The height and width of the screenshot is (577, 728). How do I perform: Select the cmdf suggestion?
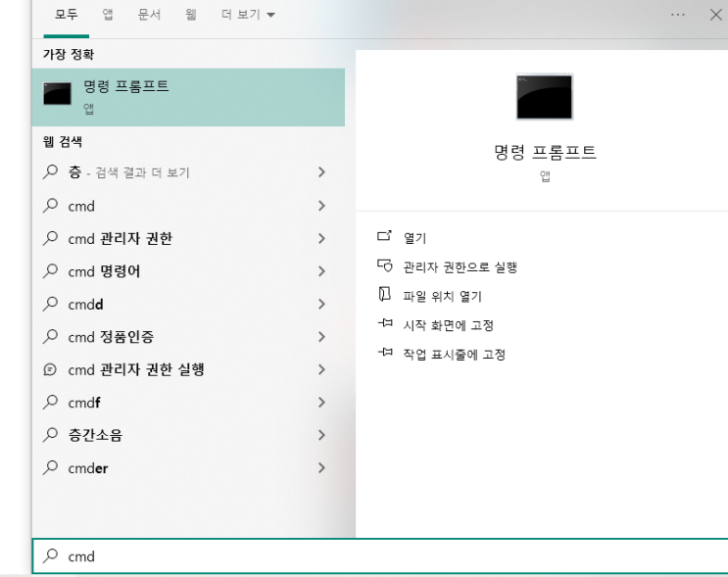click(x=188, y=403)
